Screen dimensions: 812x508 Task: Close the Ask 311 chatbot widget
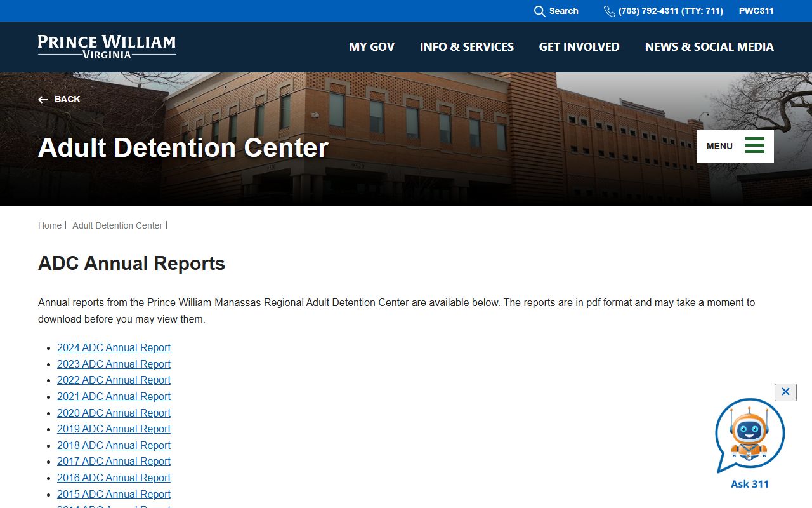coord(785,392)
